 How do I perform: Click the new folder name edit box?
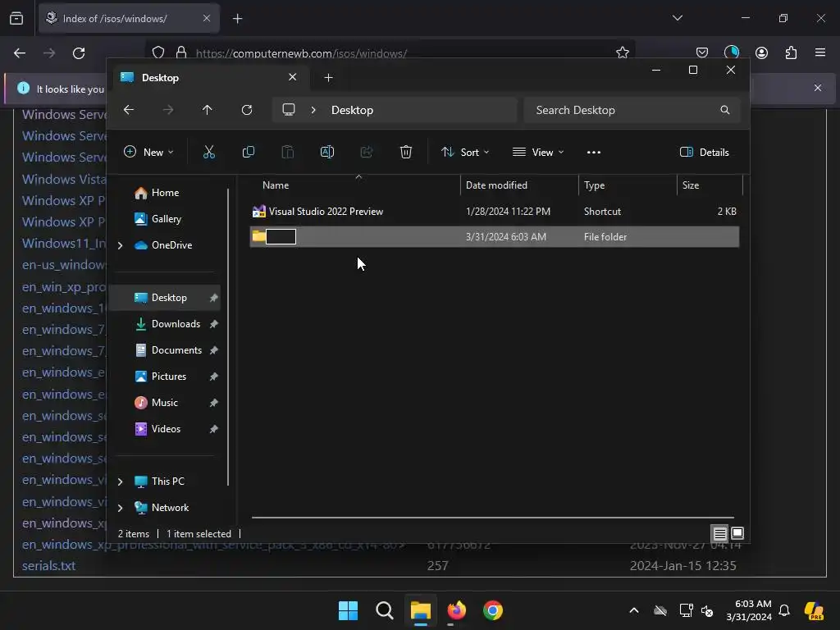281,237
